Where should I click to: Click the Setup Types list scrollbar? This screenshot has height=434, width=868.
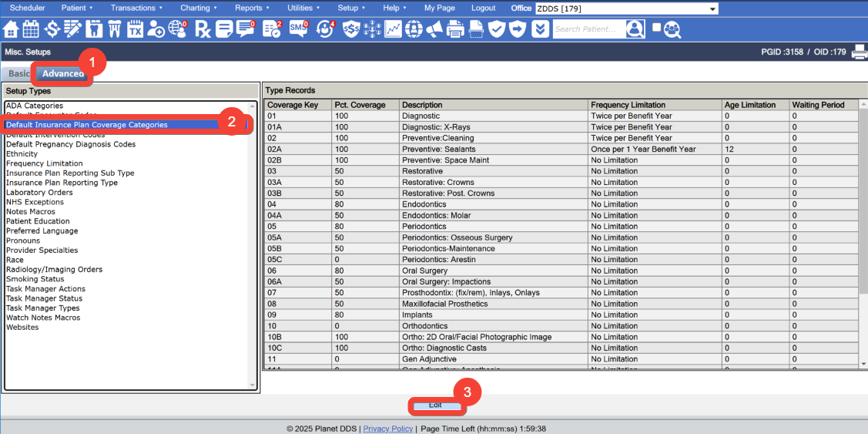(253, 246)
